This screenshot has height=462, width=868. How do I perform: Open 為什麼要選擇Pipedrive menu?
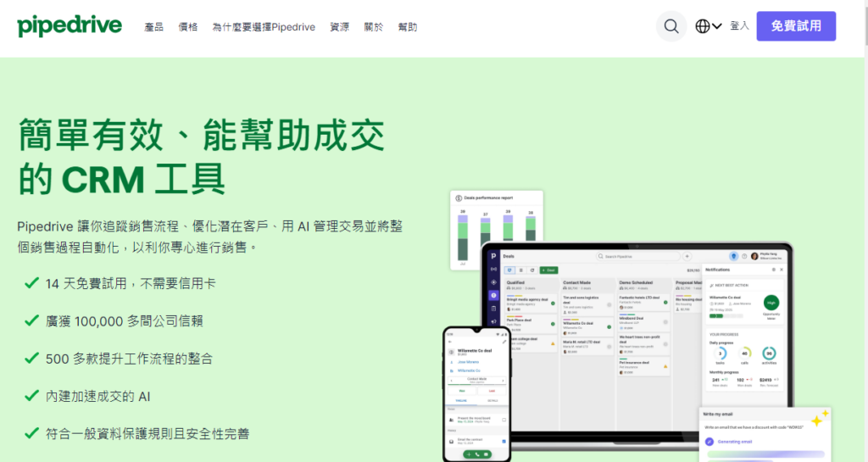tap(264, 26)
